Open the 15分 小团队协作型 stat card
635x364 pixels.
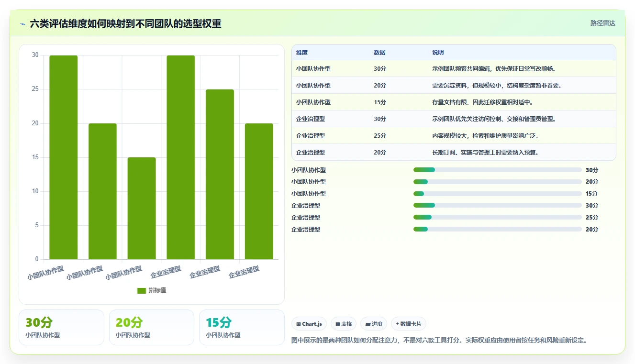pos(242,327)
